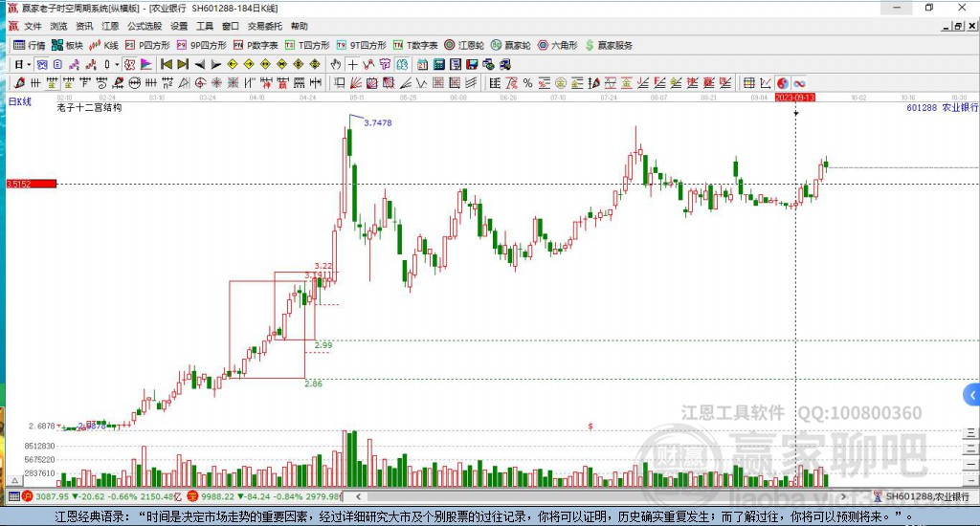The height and width of the screenshot is (526, 980).
Task: Click the save floppy disk icon
Action: [x=472, y=64]
